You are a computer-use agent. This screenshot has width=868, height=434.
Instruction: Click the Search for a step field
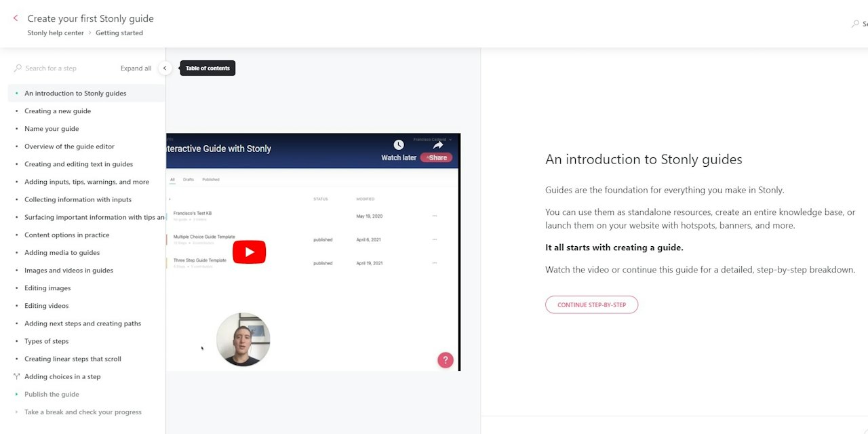(51, 68)
